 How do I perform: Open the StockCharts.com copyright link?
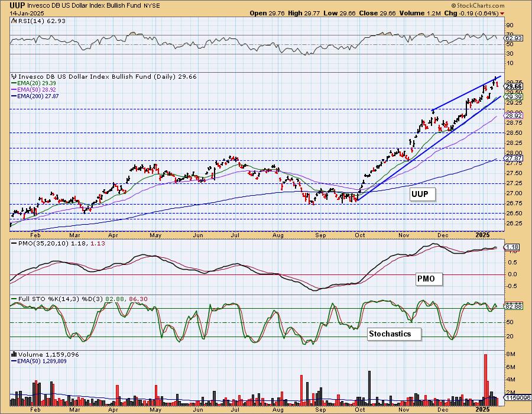478,5
